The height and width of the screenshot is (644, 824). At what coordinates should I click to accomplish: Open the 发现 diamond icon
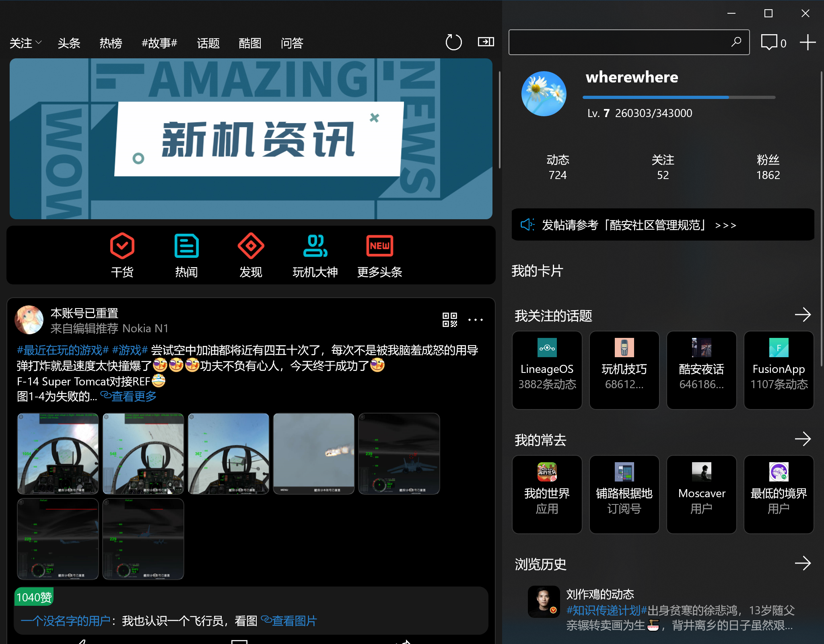click(251, 246)
